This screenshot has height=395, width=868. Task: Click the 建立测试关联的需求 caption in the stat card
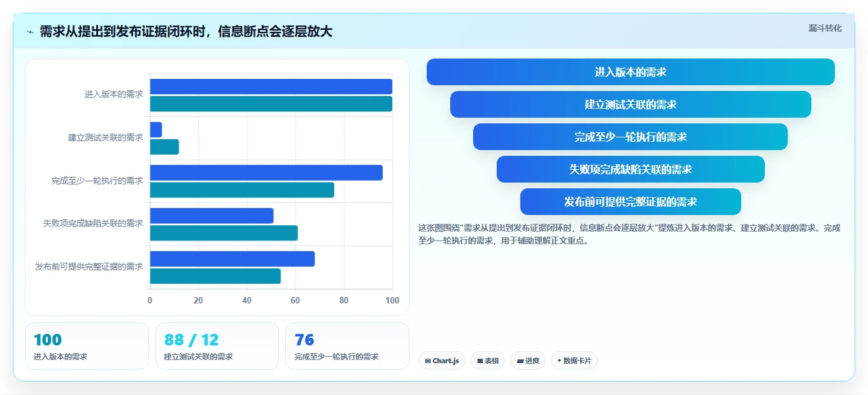pos(199,357)
